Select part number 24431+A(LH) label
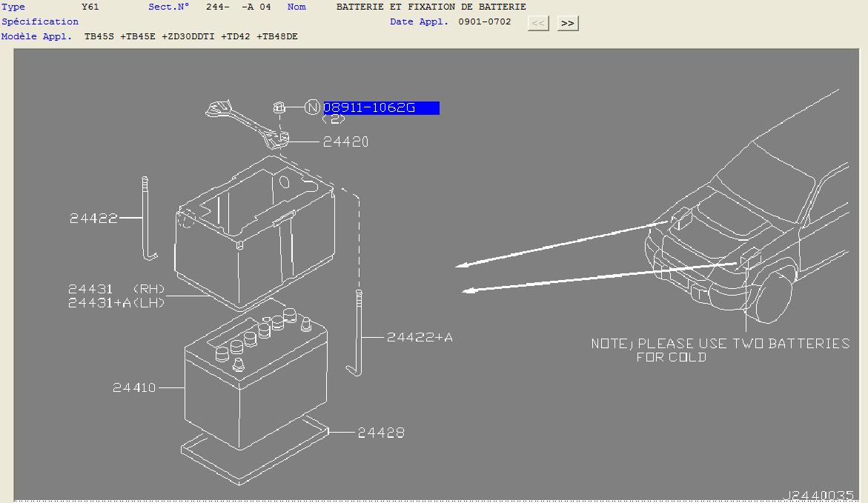 pyautogui.click(x=116, y=303)
